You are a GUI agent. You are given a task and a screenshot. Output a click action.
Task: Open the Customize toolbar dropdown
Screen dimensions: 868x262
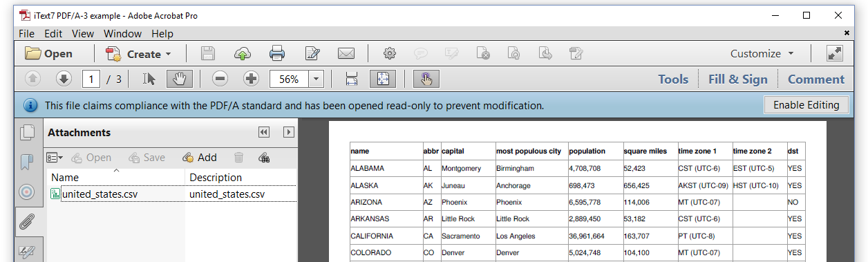[762, 53]
